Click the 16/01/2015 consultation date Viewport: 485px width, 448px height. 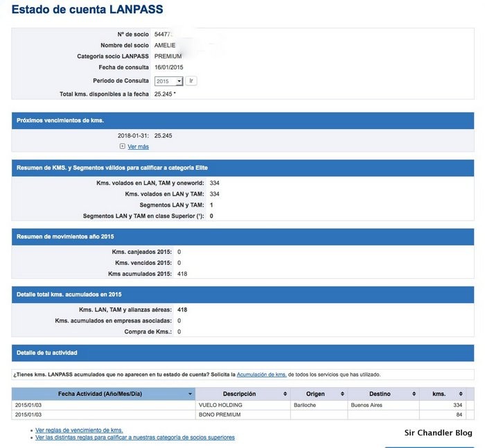tap(168, 67)
